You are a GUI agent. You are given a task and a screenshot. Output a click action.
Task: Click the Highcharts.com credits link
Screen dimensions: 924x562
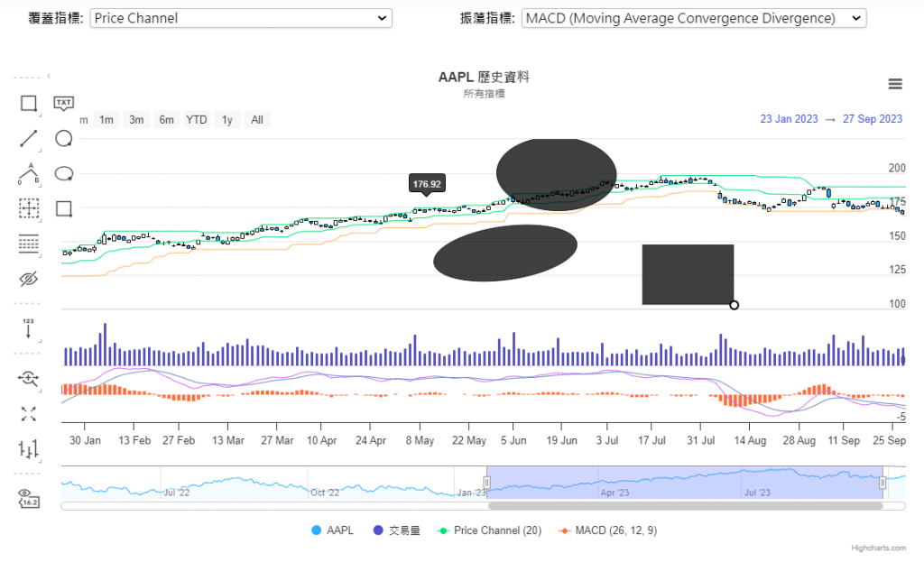pyautogui.click(x=878, y=548)
